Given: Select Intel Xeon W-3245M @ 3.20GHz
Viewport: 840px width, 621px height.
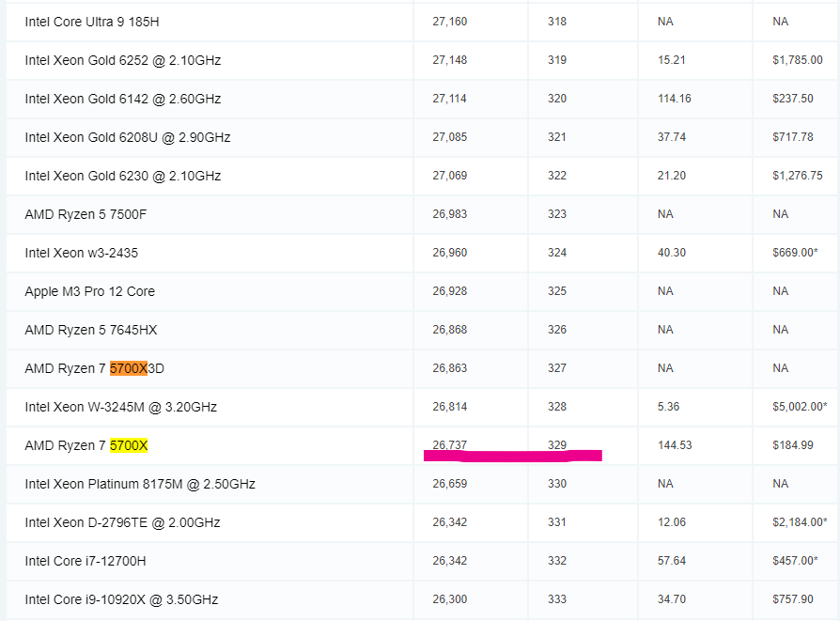Looking at the screenshot, I should pos(120,407).
